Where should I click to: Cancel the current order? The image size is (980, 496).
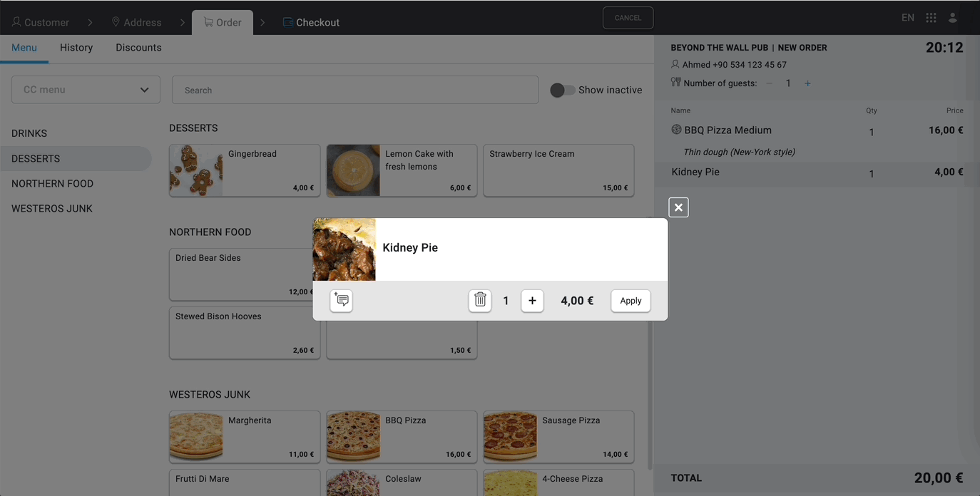628,18
